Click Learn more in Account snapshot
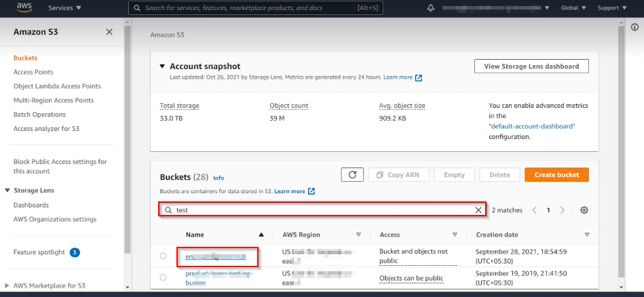644x297 pixels. 398,77
